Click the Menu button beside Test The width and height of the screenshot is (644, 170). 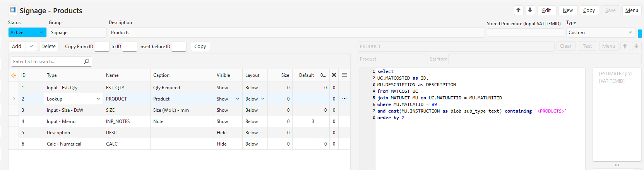click(x=608, y=46)
